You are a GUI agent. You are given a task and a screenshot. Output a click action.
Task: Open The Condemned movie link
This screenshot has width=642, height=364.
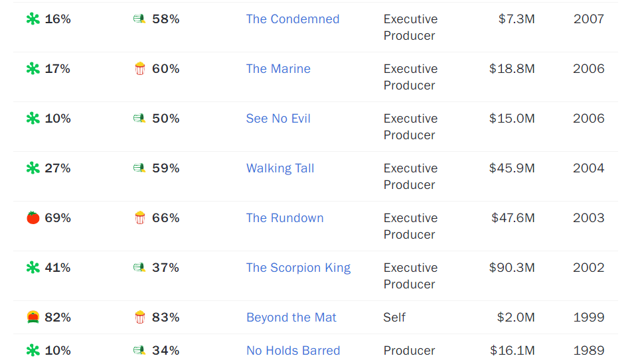292,19
